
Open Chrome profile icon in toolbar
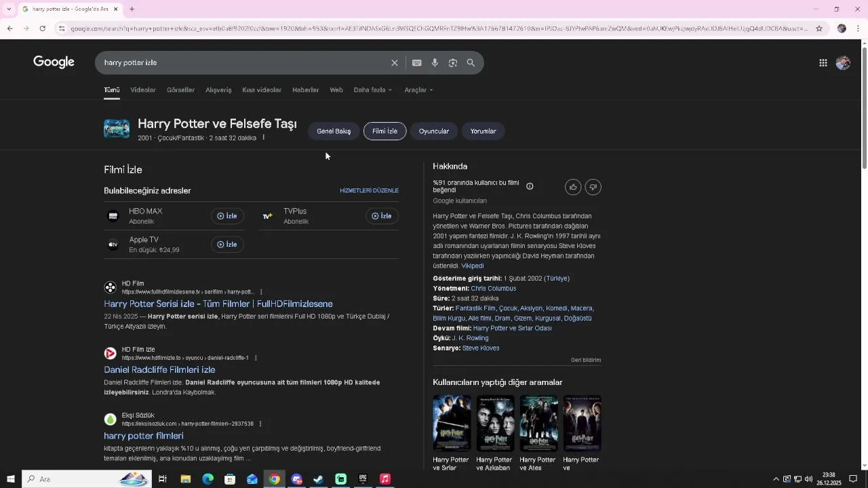(x=842, y=28)
